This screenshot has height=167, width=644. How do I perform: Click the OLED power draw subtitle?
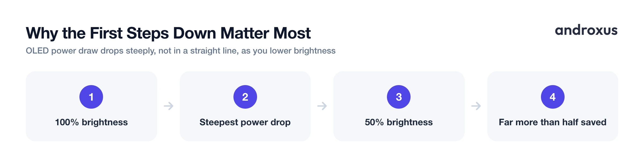click(x=181, y=51)
